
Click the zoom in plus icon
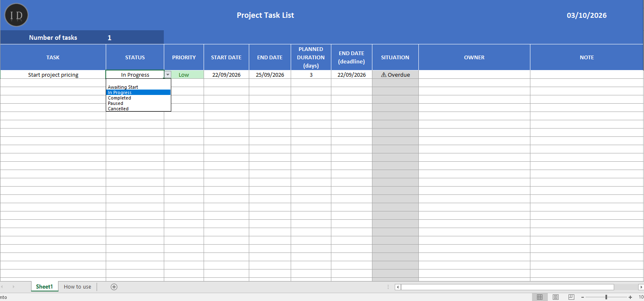(x=630, y=297)
